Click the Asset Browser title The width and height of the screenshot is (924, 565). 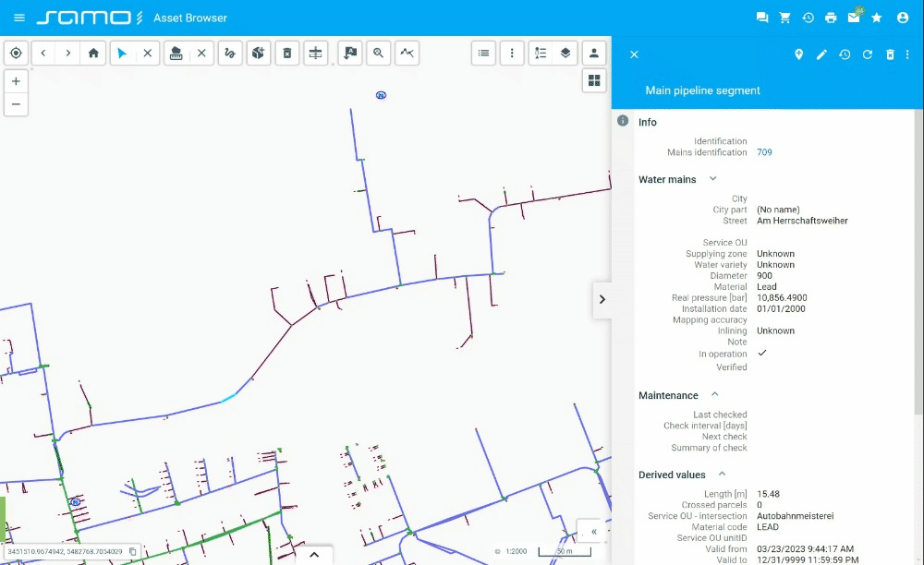pos(189,18)
